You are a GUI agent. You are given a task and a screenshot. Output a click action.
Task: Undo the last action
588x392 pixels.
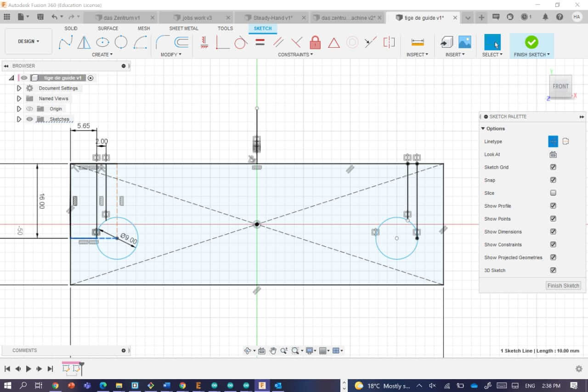tap(55, 17)
